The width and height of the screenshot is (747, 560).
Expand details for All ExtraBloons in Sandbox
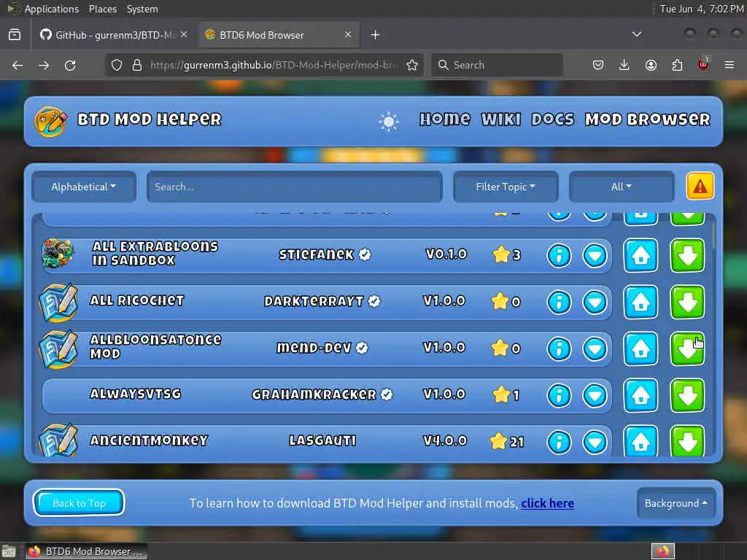[595, 255]
